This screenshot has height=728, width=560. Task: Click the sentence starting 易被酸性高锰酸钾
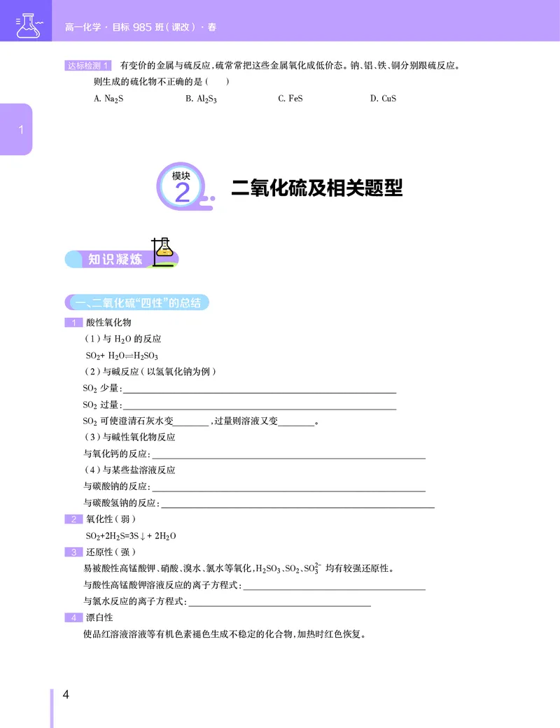click(x=239, y=568)
